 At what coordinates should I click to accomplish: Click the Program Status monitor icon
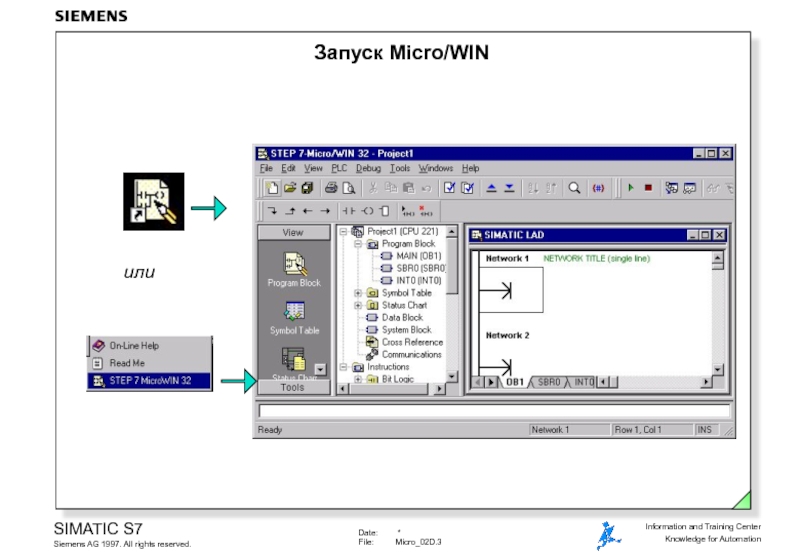click(x=671, y=188)
